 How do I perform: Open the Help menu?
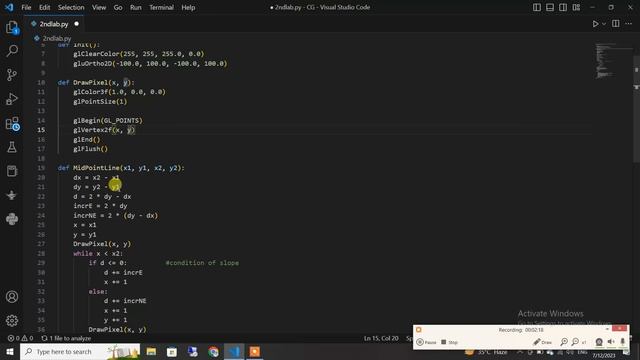pos(188,7)
